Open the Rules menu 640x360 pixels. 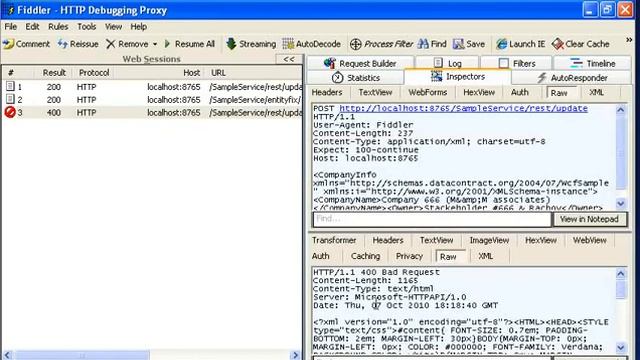click(58, 27)
